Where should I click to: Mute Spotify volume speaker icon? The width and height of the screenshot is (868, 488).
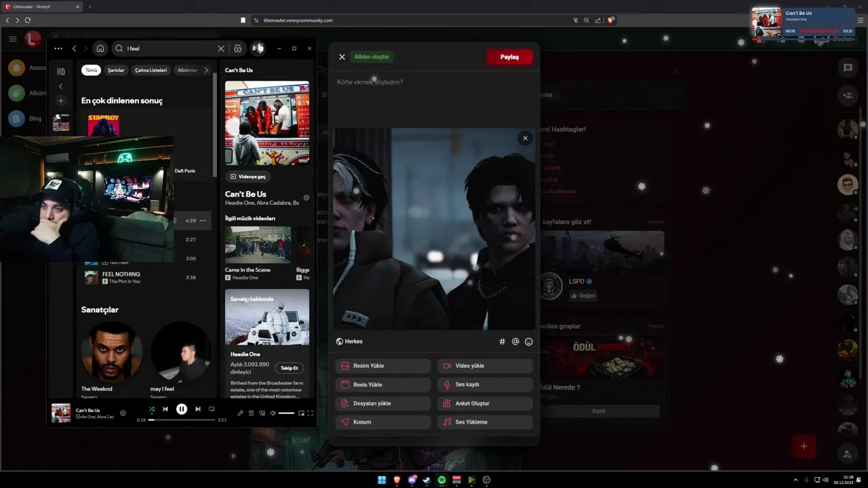pos(273,413)
